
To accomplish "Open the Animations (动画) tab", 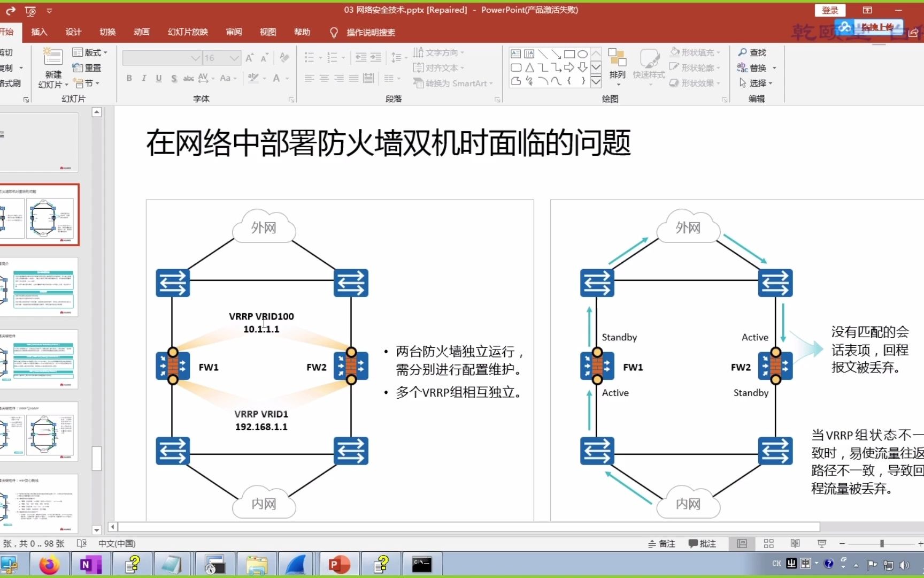I will click(x=142, y=32).
